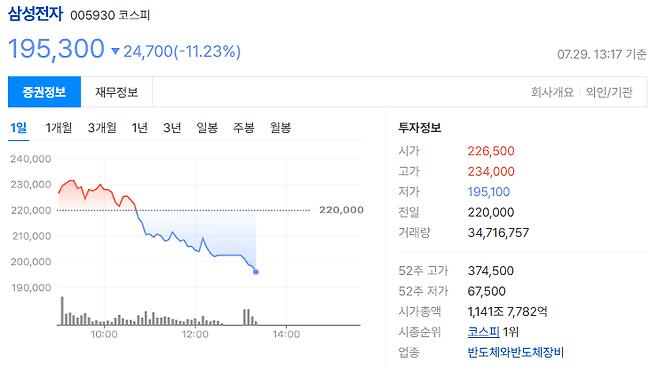
Task: Show the 3년 chart view
Action: tap(172, 128)
